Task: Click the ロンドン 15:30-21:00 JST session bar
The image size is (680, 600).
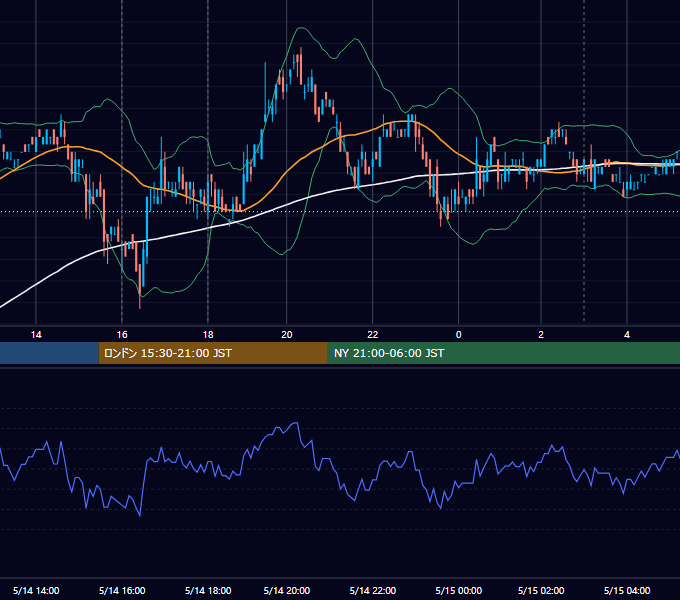Action: tap(213, 353)
